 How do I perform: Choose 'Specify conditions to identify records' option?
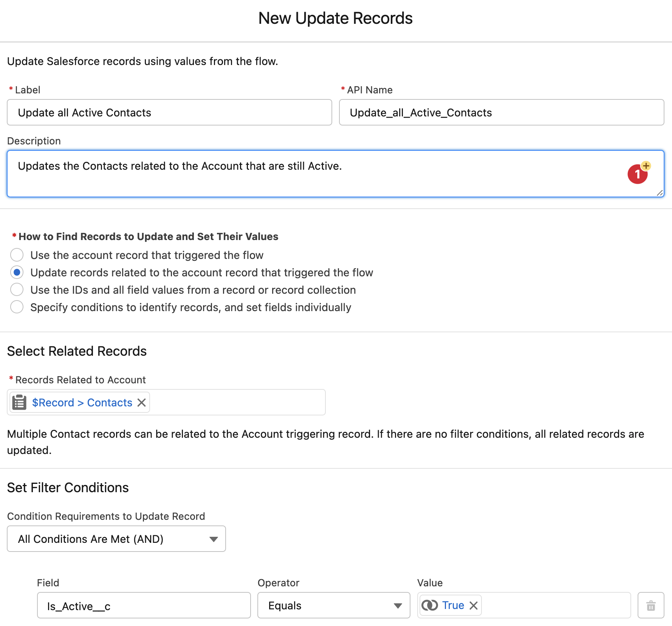pyautogui.click(x=17, y=307)
